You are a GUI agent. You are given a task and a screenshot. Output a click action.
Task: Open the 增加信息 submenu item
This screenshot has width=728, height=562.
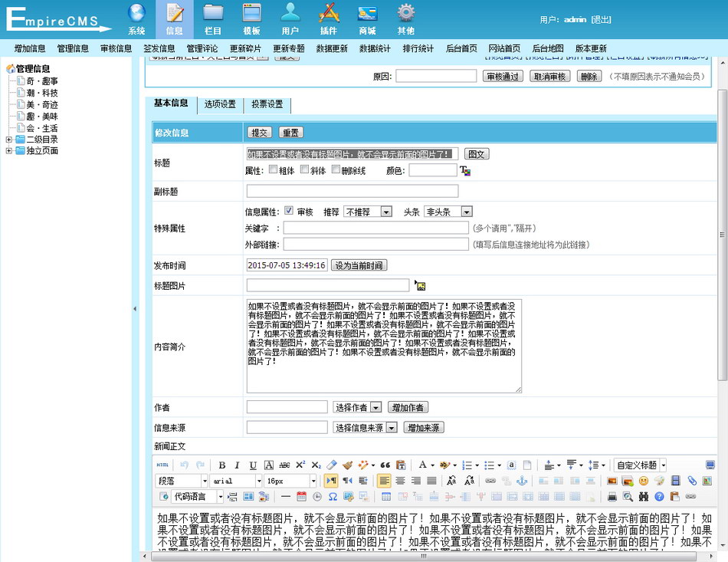point(30,48)
